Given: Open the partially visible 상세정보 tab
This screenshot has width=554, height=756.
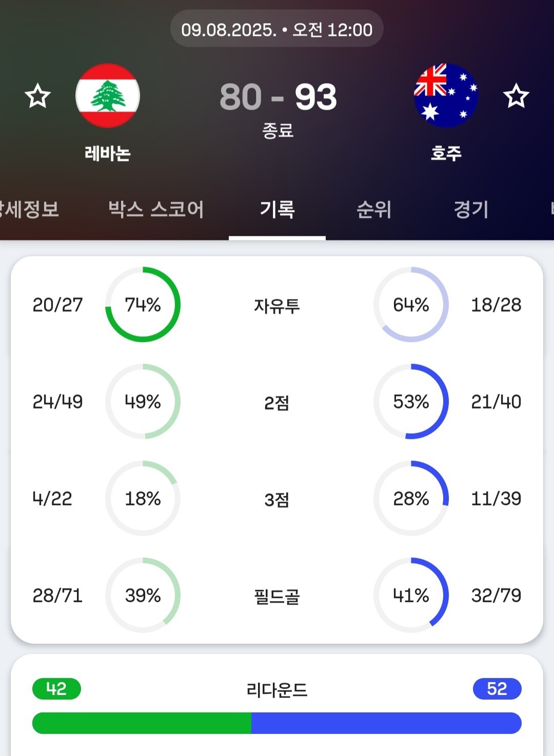Looking at the screenshot, I should [x=28, y=210].
